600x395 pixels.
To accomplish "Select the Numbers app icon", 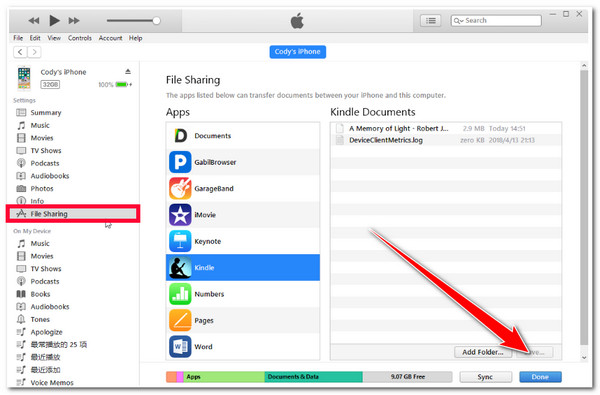I will pyautogui.click(x=180, y=294).
